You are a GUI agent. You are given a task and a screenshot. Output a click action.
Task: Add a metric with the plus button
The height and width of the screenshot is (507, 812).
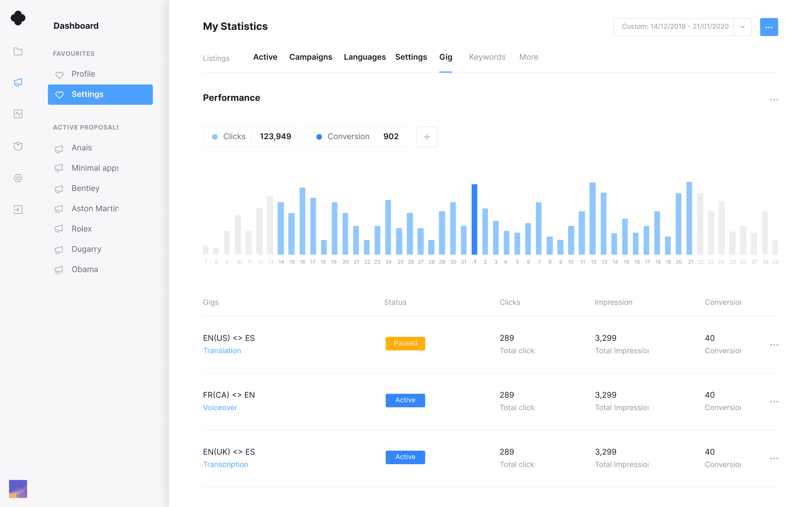click(427, 137)
